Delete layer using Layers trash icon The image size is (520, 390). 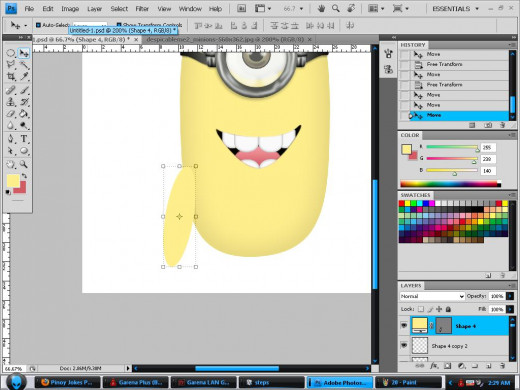(x=502, y=366)
